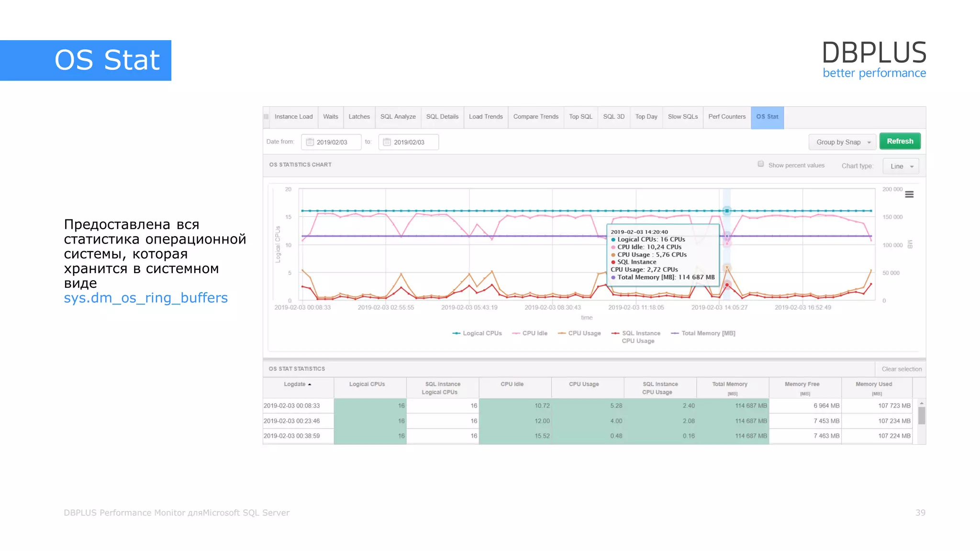
Task: Click Memory Free value 6 964 MB
Action: click(826, 406)
